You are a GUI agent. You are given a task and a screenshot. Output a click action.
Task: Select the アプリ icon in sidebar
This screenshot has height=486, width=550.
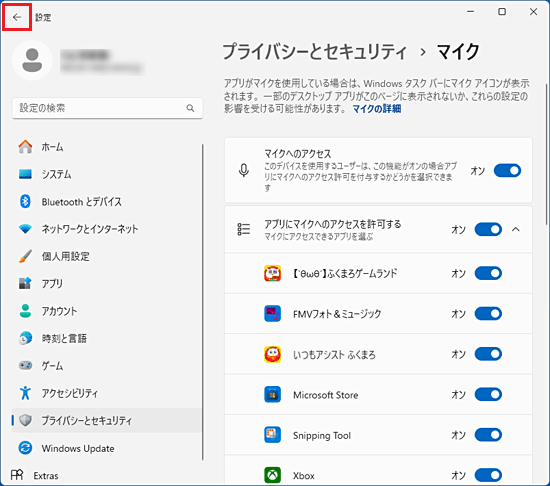25,283
